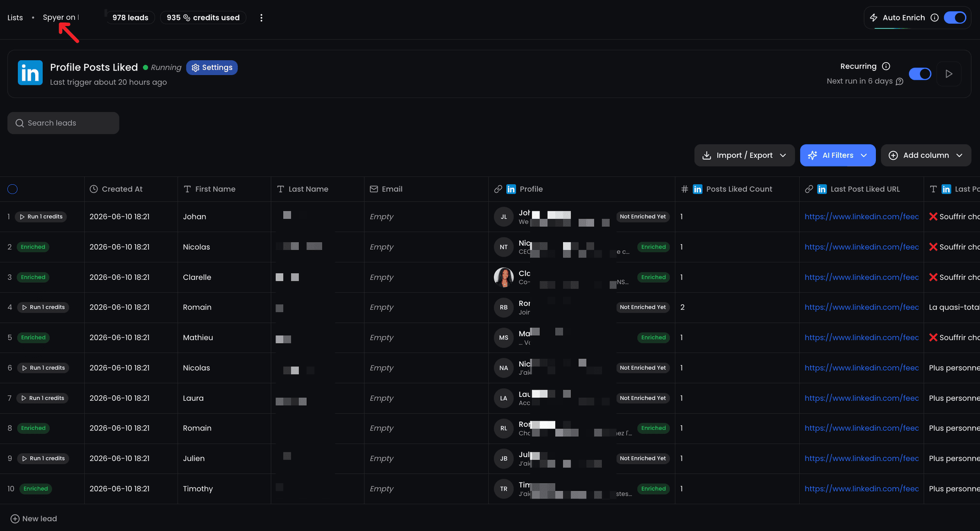Click the Enriched badge in row 8
Screen dimensions: 980x531
[33, 428]
